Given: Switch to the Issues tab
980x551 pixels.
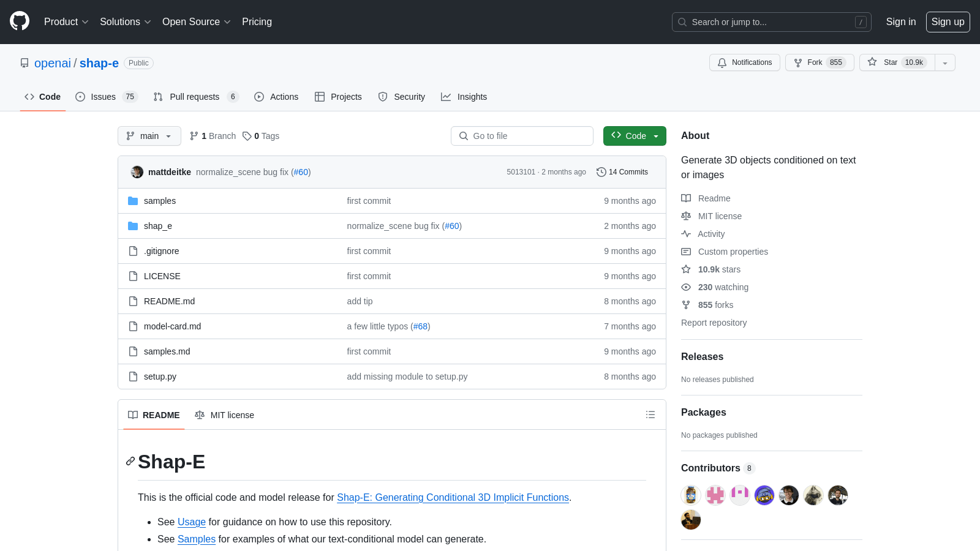Looking at the screenshot, I should (x=107, y=97).
